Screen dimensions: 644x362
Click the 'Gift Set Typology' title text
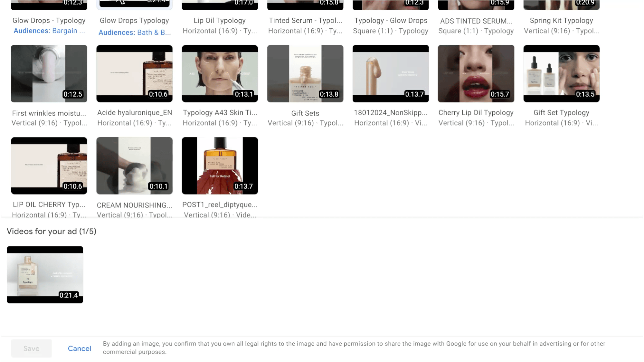561,113
